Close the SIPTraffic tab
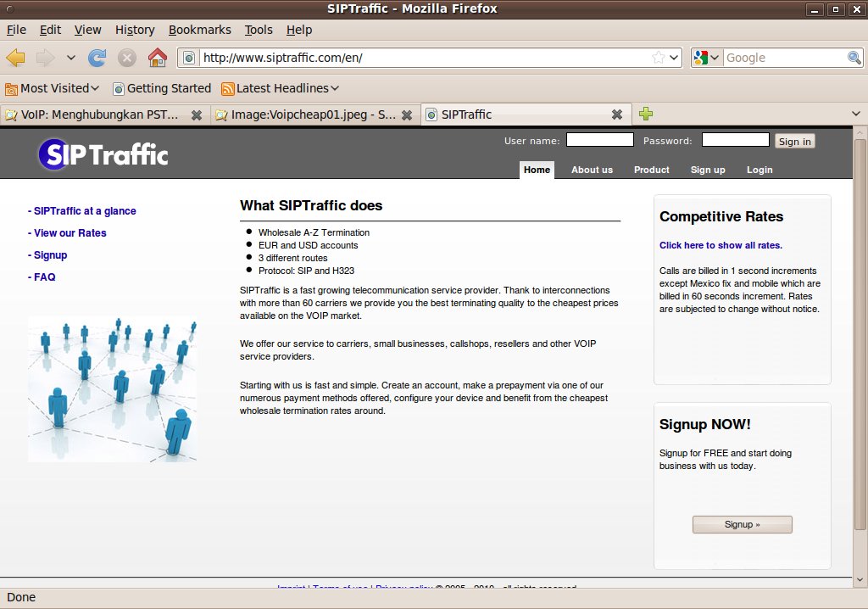 [x=617, y=115]
